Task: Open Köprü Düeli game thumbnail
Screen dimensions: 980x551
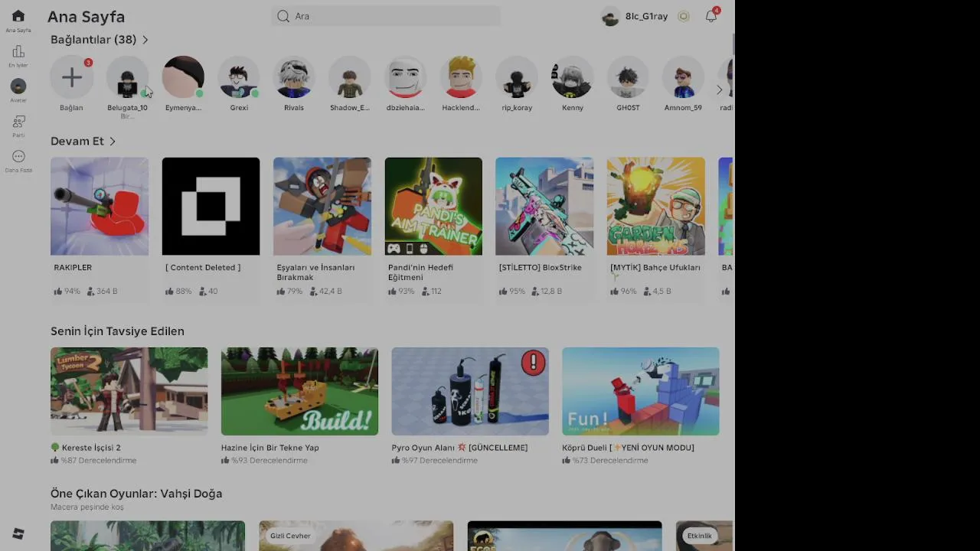Action: (x=641, y=391)
